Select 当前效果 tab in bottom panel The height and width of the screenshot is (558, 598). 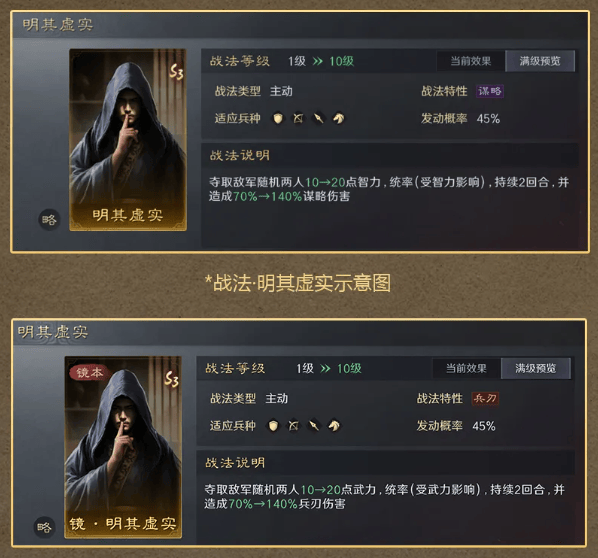(466, 368)
